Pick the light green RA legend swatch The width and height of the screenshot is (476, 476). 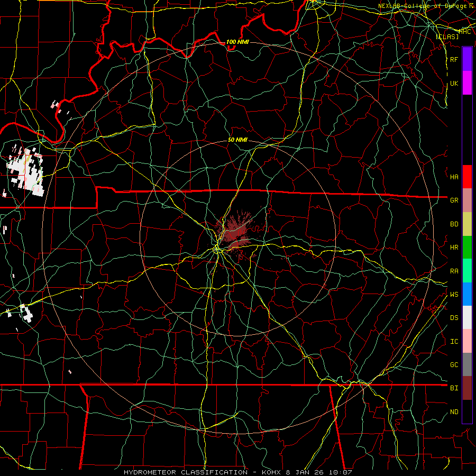pyautogui.click(x=467, y=271)
